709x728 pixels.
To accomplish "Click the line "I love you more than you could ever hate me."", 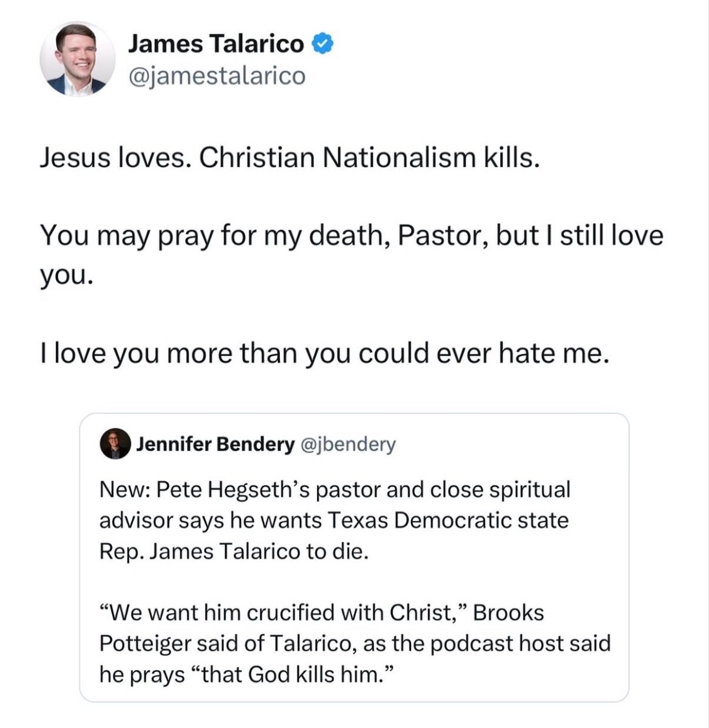I will pos(324,352).
